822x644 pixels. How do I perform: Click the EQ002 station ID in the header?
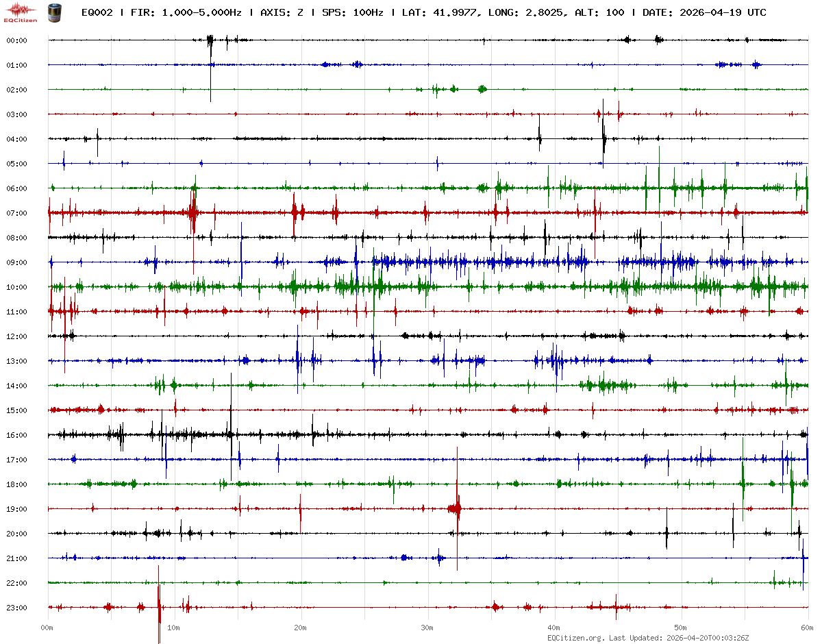point(97,12)
